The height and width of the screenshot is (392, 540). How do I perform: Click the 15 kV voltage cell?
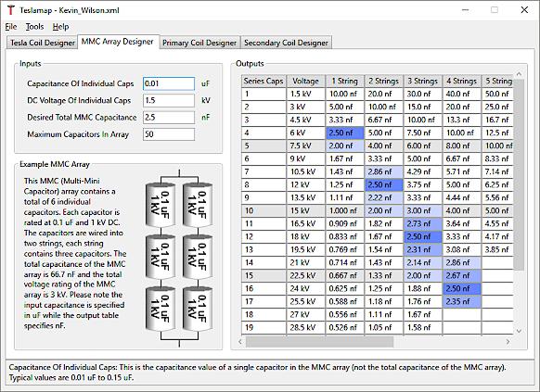[x=305, y=210]
